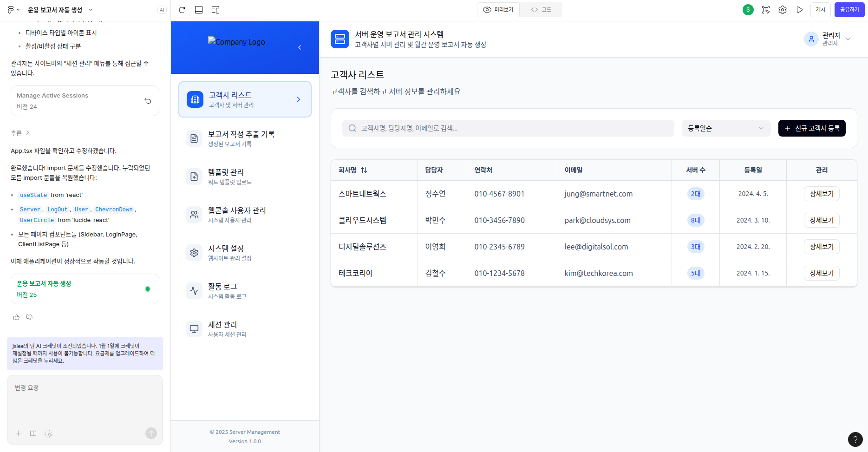The width and height of the screenshot is (868, 452).
Task: Switch to the 미리보기 preview tab
Action: (x=498, y=10)
